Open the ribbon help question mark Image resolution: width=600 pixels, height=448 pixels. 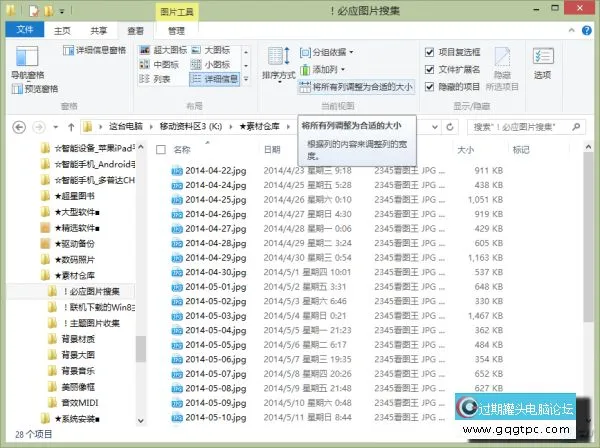(x=587, y=30)
